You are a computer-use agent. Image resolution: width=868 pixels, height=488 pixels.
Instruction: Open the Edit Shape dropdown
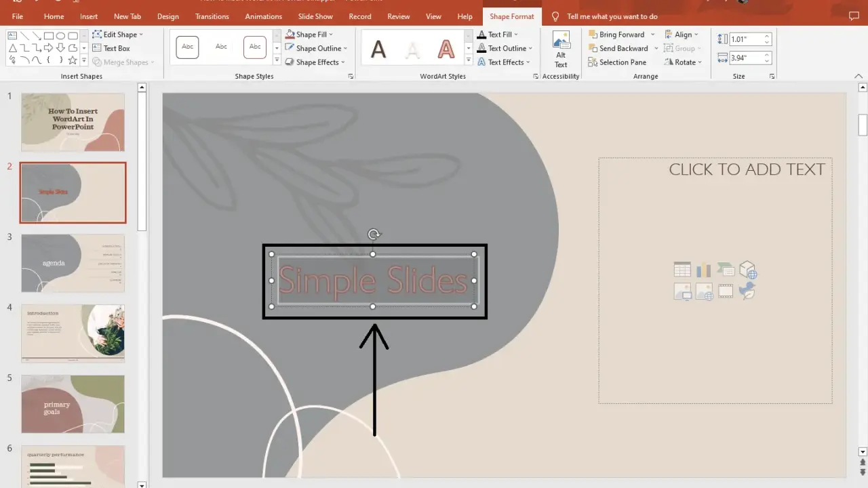click(117, 35)
